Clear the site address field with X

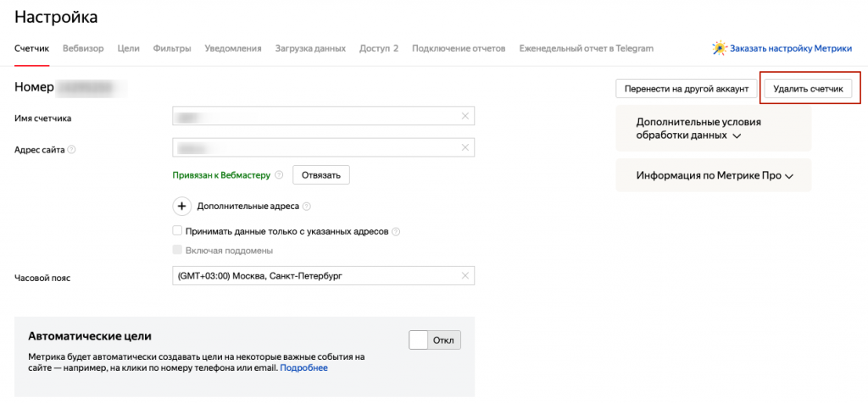(465, 148)
